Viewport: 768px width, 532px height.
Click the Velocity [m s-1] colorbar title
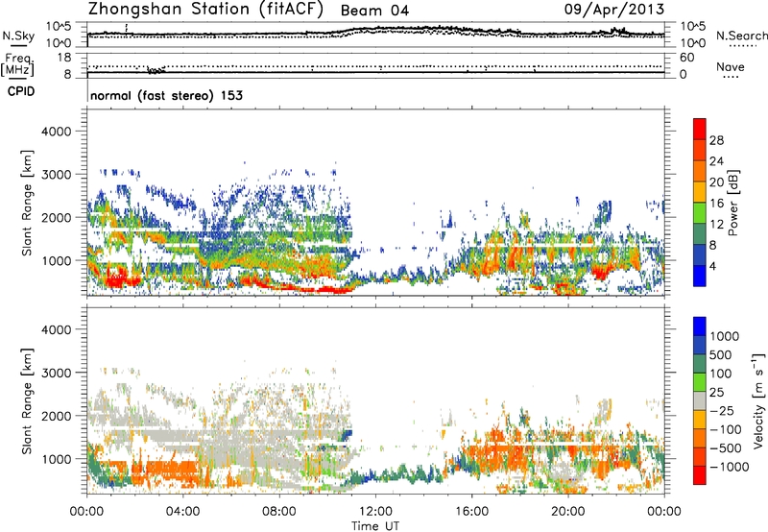[x=758, y=400]
